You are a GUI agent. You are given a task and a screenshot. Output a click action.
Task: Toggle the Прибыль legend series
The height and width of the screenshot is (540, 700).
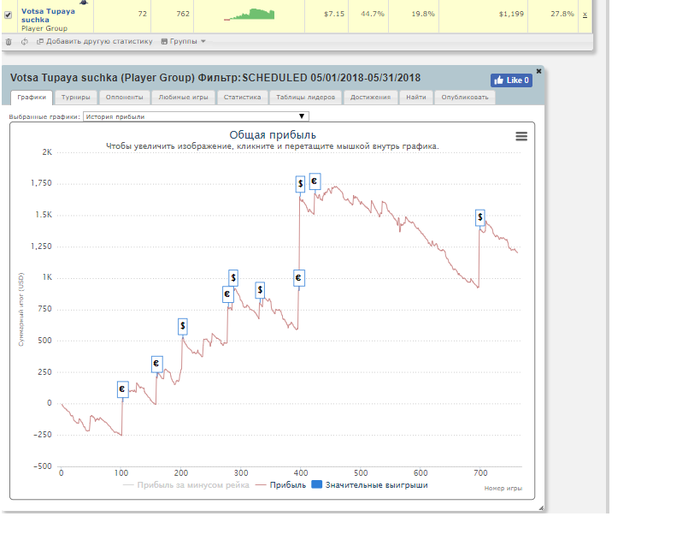(280, 485)
